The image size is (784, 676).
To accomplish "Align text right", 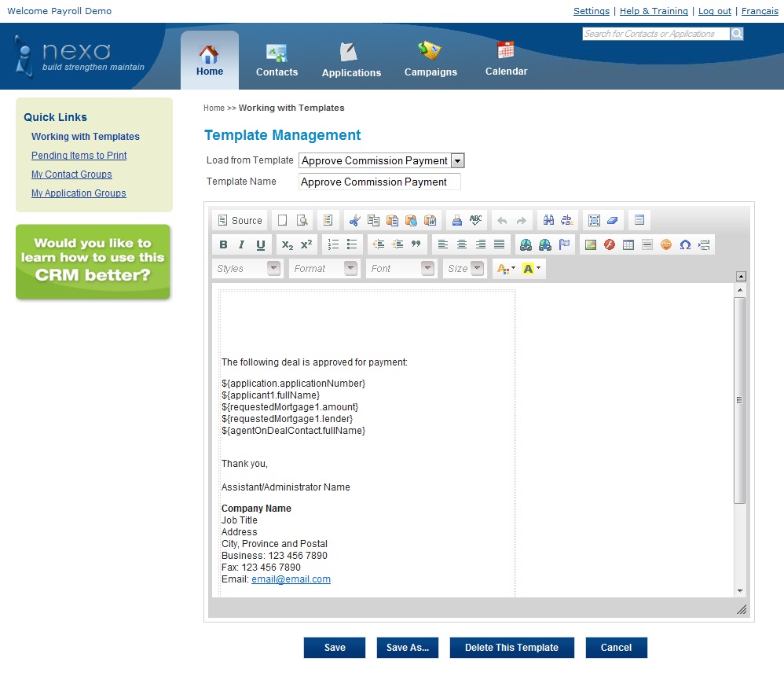I will (481, 244).
